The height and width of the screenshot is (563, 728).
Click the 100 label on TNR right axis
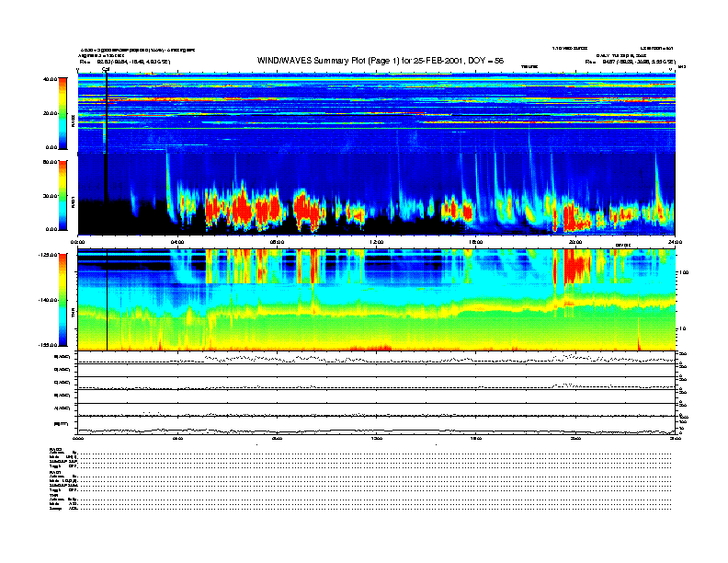[x=684, y=272]
